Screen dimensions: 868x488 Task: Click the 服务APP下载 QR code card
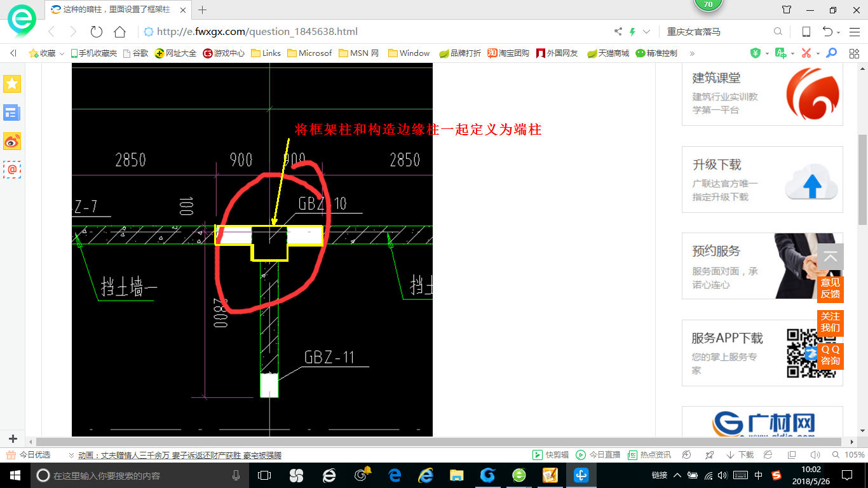[x=763, y=353]
